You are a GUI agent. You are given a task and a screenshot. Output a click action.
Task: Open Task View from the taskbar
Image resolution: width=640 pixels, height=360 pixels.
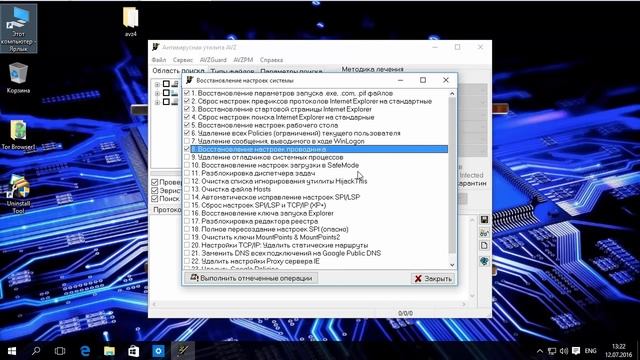60,351
